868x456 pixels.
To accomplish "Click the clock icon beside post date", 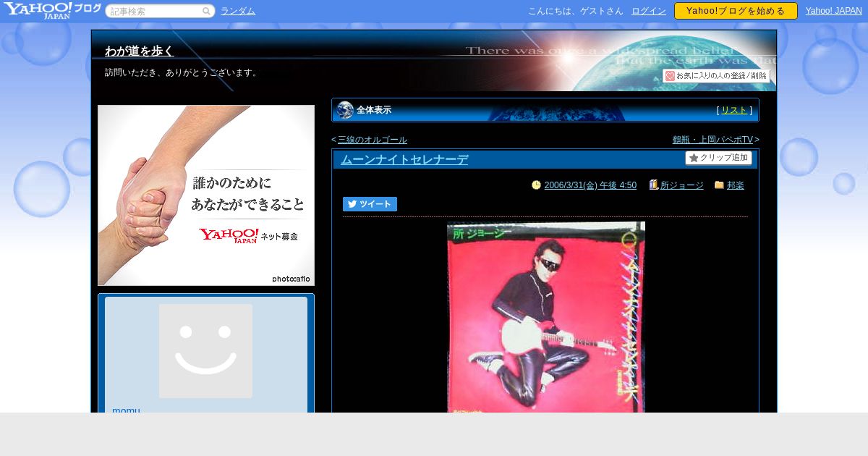I will (x=536, y=185).
